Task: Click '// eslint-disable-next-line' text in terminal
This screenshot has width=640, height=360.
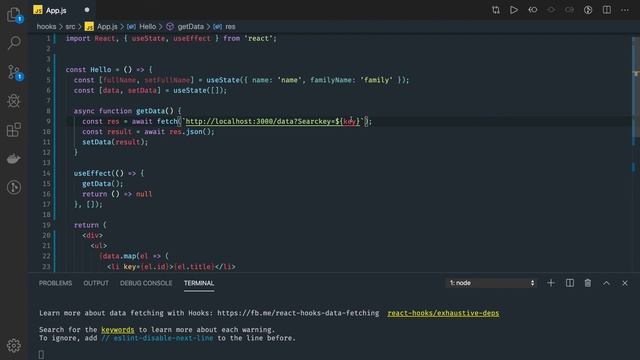Action: coord(157,338)
